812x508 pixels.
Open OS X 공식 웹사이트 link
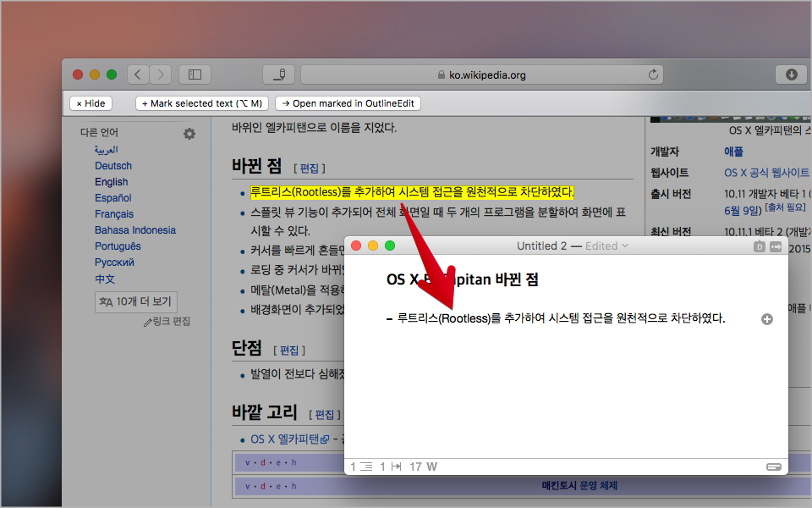click(766, 173)
